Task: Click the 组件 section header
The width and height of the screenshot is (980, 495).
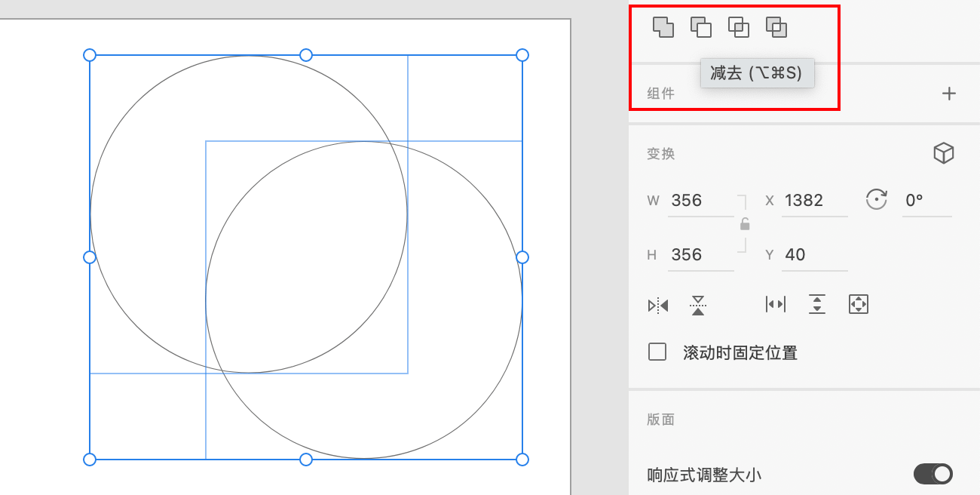Action: tap(661, 94)
